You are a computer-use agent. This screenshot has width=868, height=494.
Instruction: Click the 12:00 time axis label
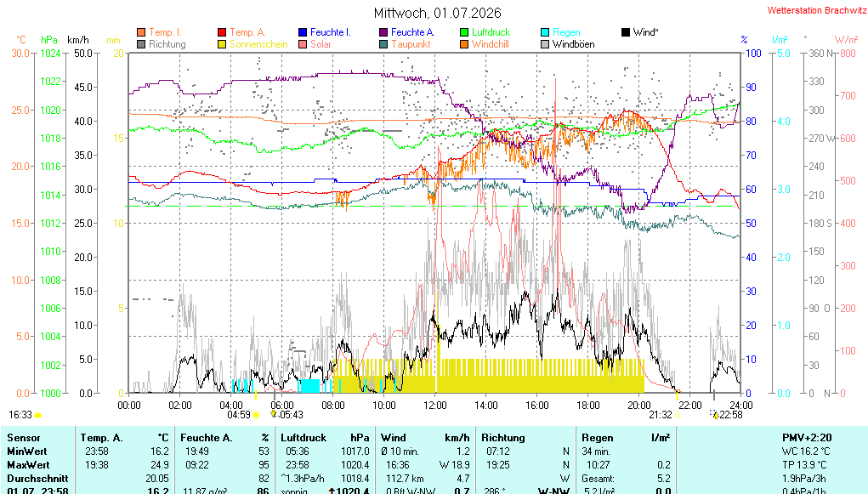coord(435,406)
